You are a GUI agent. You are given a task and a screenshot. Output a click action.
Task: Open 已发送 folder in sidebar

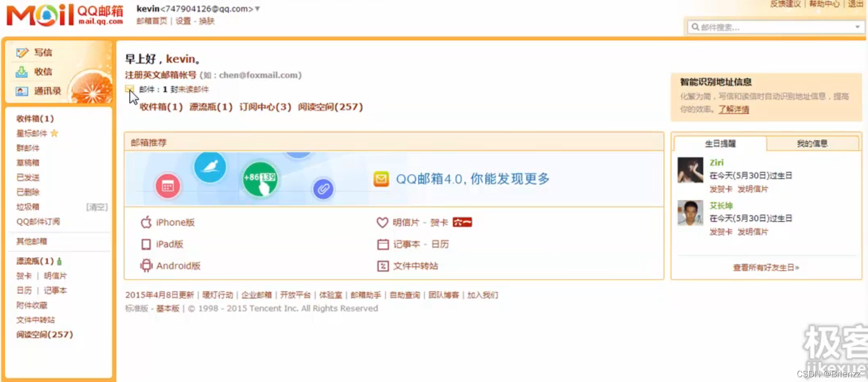(28, 177)
